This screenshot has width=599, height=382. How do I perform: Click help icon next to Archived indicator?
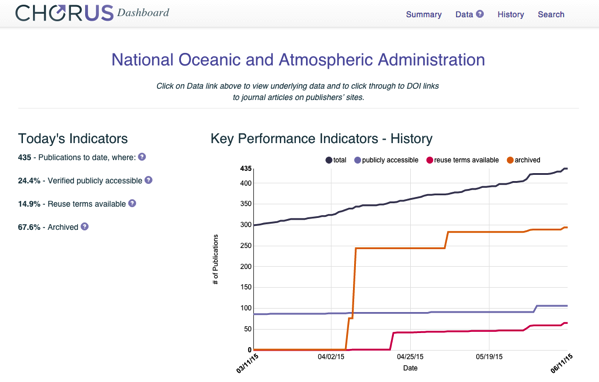coord(84,227)
